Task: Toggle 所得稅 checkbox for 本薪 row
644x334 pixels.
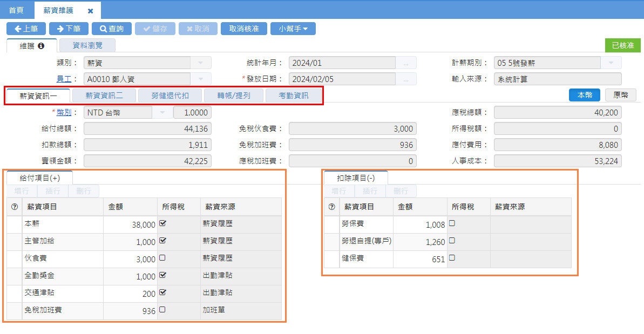Action: [162, 223]
